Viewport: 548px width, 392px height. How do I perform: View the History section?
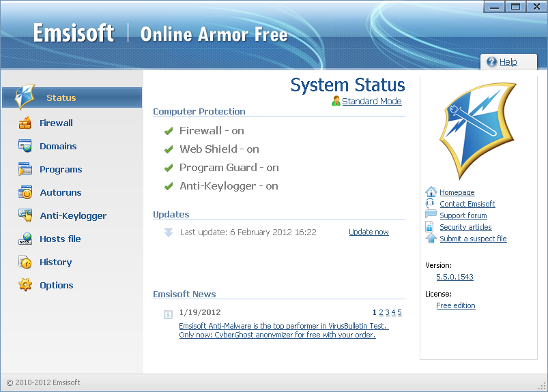point(55,262)
